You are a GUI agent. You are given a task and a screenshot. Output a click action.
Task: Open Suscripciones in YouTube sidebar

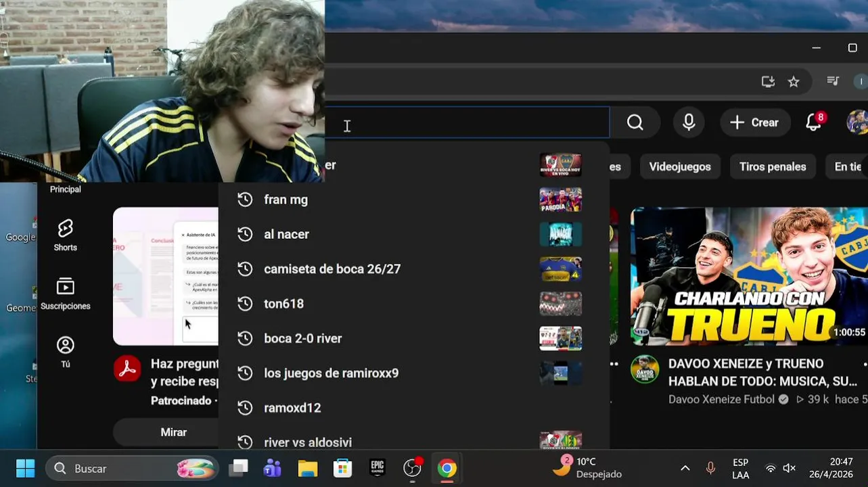[65, 294]
